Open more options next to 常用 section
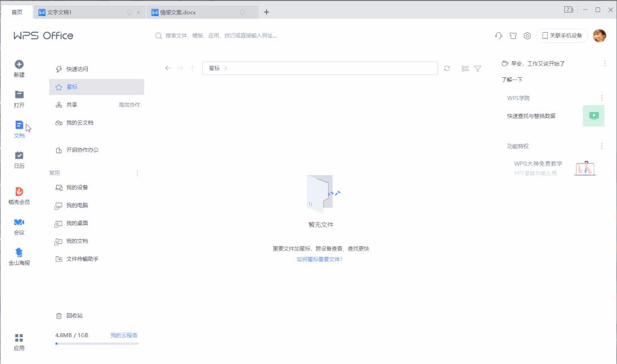The image size is (617, 364). tap(137, 173)
